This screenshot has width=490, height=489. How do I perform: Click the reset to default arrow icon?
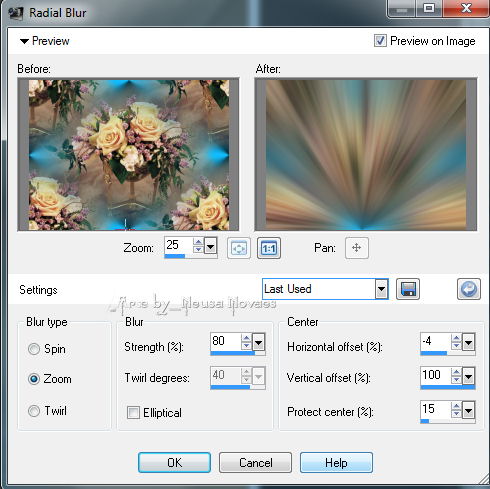[x=469, y=289]
